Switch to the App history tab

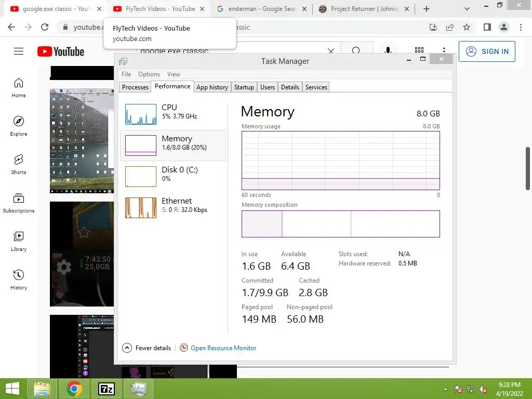click(212, 87)
